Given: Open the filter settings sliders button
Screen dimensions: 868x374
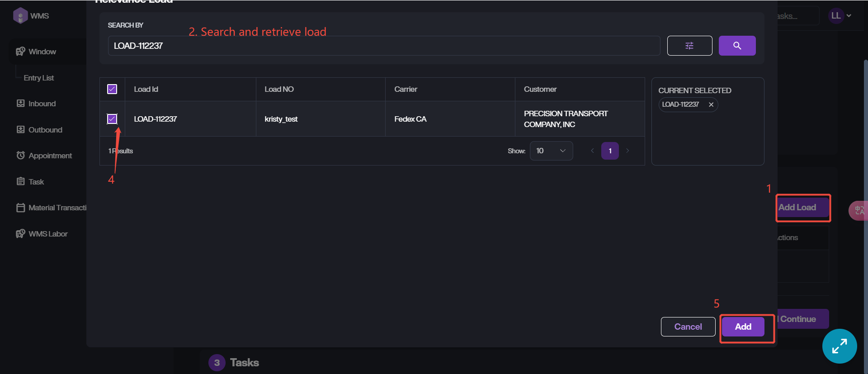Looking at the screenshot, I should click(689, 46).
